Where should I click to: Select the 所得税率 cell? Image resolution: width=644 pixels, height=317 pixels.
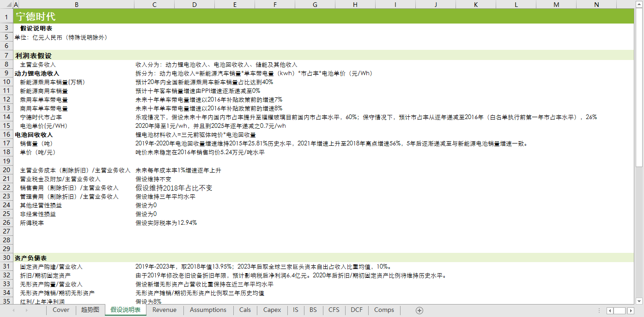[32, 223]
